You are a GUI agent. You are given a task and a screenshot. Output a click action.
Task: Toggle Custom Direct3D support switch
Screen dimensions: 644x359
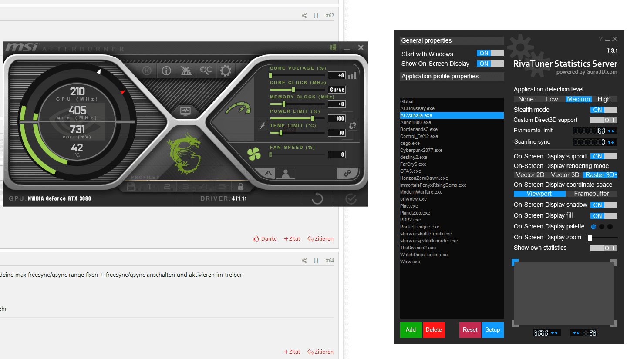click(x=604, y=120)
